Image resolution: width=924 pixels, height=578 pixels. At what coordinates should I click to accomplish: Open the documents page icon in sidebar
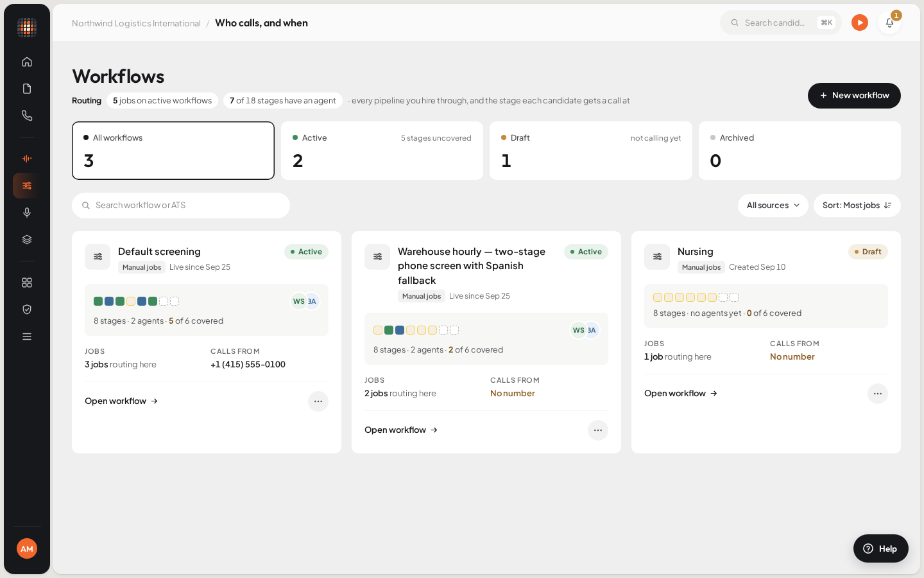click(x=27, y=89)
